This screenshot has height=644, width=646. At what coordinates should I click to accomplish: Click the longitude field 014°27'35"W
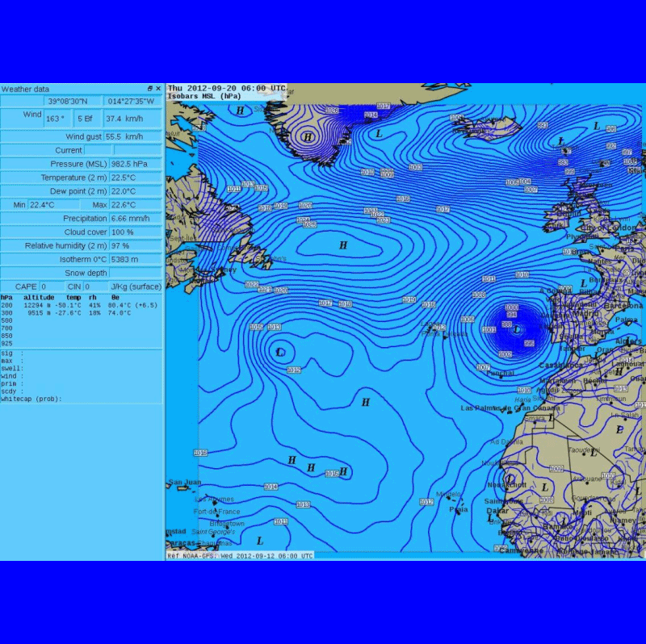point(132,102)
